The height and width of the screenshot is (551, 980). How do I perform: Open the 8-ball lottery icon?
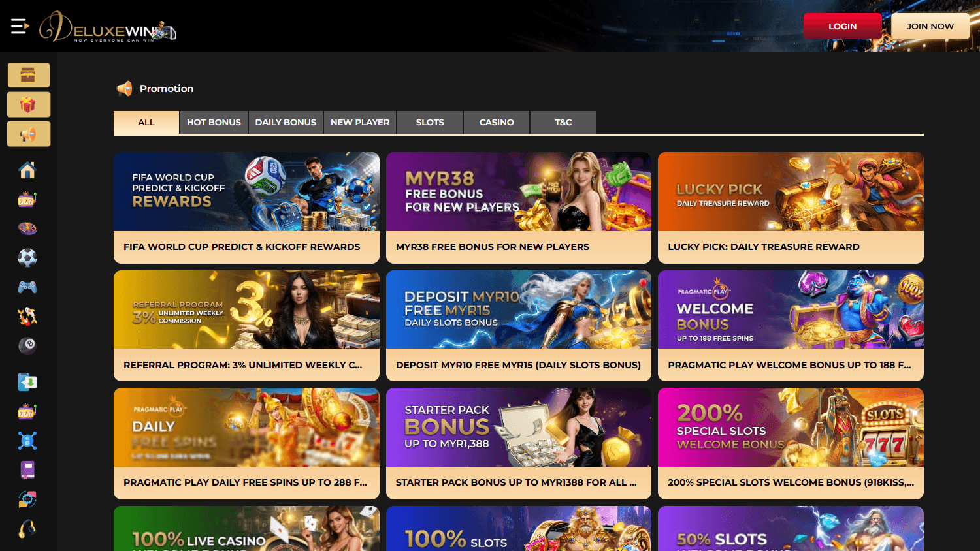27,346
